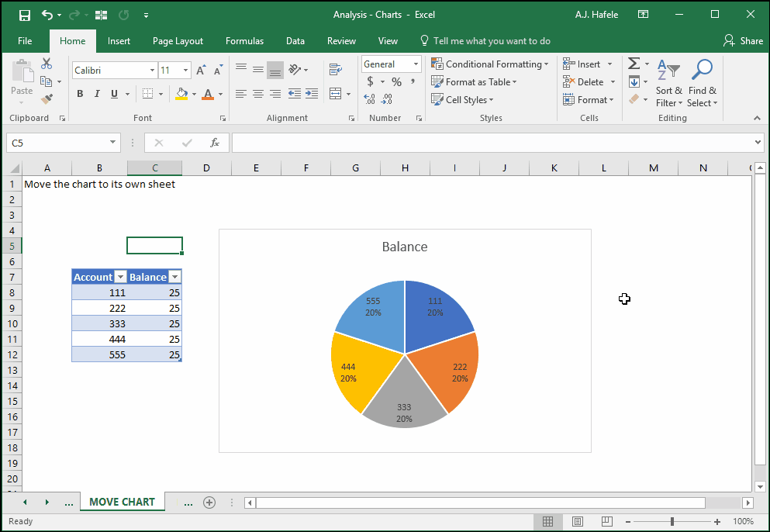Enable Wrap Text
The image size is (770, 532).
[336, 70]
